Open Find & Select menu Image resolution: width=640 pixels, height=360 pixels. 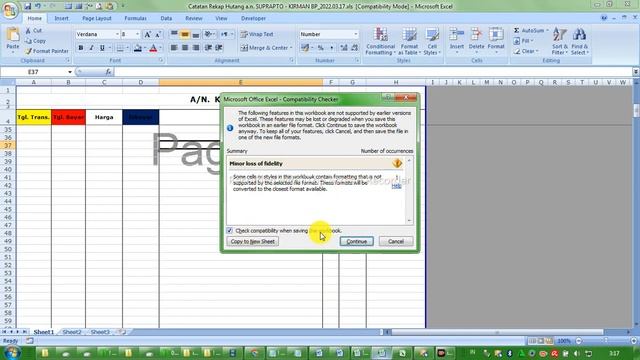579,41
